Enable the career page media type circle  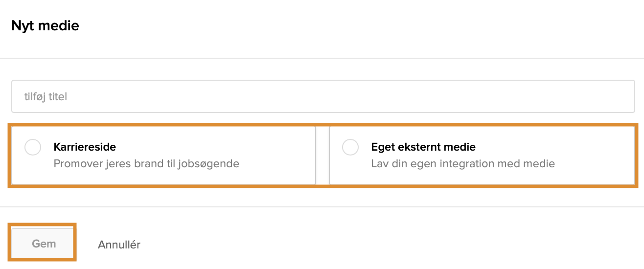click(x=33, y=147)
